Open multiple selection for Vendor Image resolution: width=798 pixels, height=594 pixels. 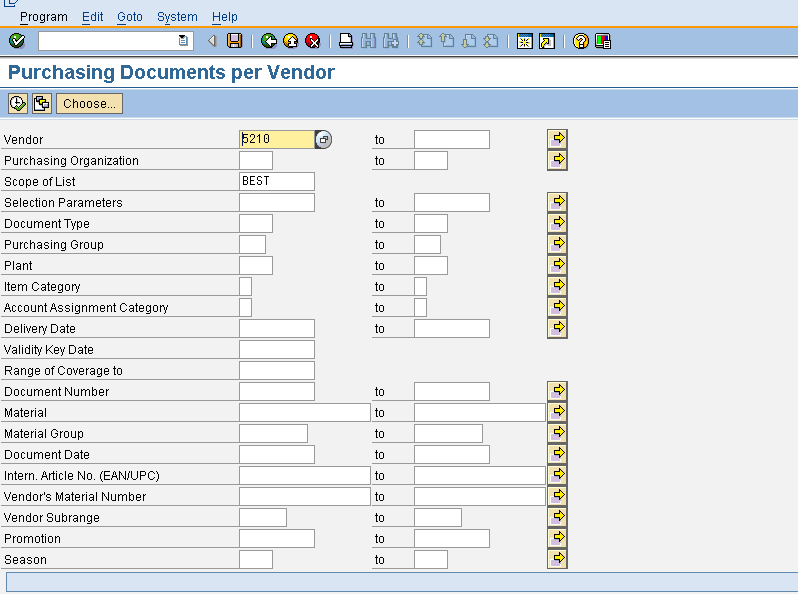[x=557, y=139]
